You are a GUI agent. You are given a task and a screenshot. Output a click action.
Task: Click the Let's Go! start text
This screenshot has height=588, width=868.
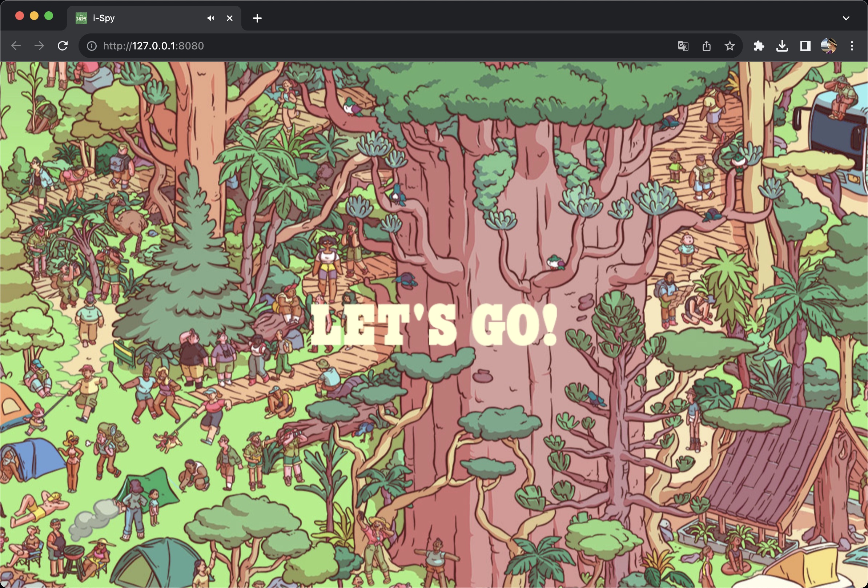[433, 325]
